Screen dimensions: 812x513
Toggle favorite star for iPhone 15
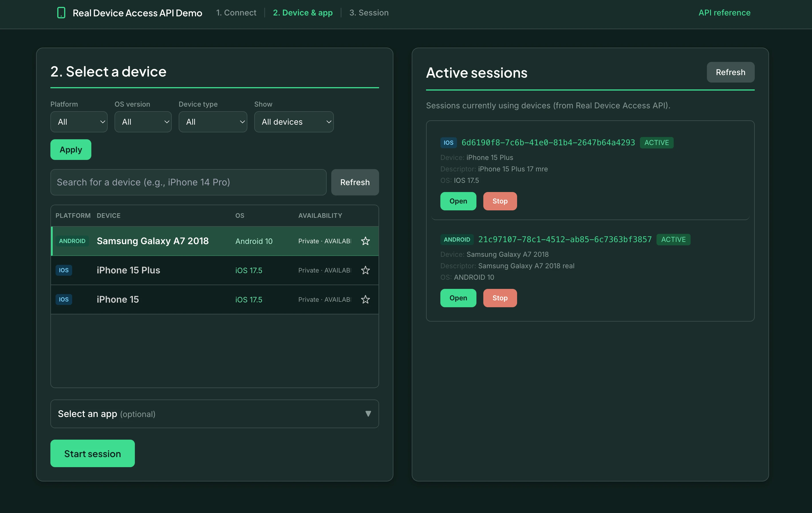click(x=365, y=299)
